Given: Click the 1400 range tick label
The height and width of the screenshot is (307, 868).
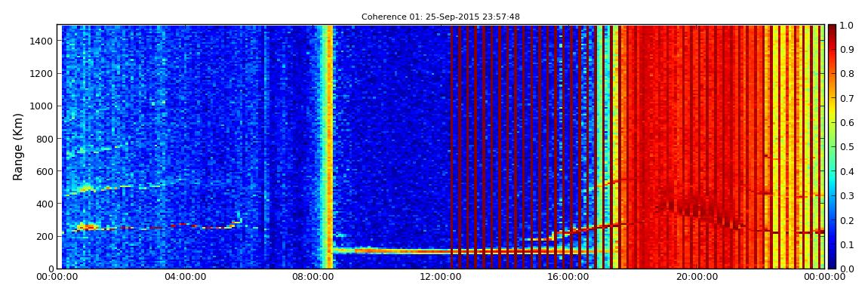Looking at the screenshot, I should click(42, 41).
